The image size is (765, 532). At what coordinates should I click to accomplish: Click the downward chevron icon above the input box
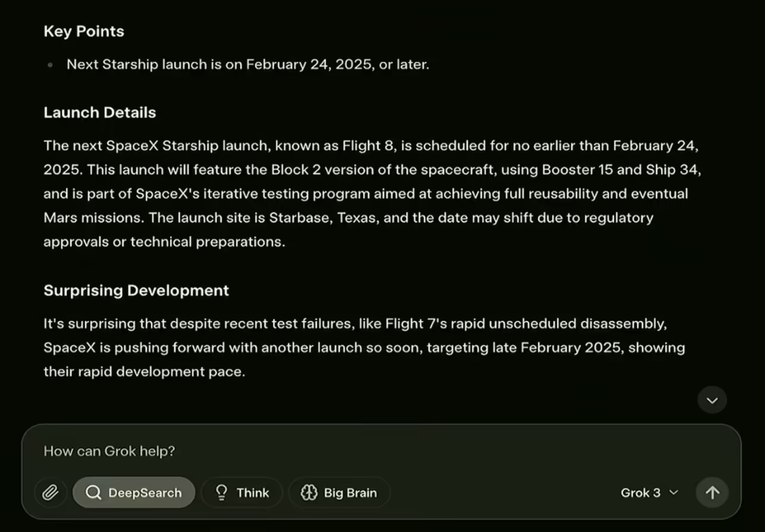tap(712, 400)
